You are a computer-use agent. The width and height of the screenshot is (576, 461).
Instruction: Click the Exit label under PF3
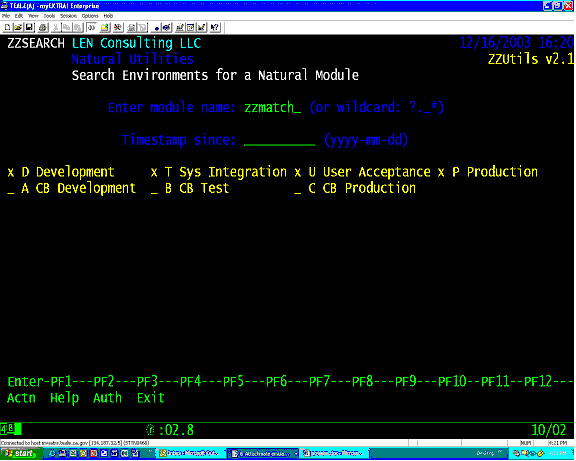coord(151,398)
